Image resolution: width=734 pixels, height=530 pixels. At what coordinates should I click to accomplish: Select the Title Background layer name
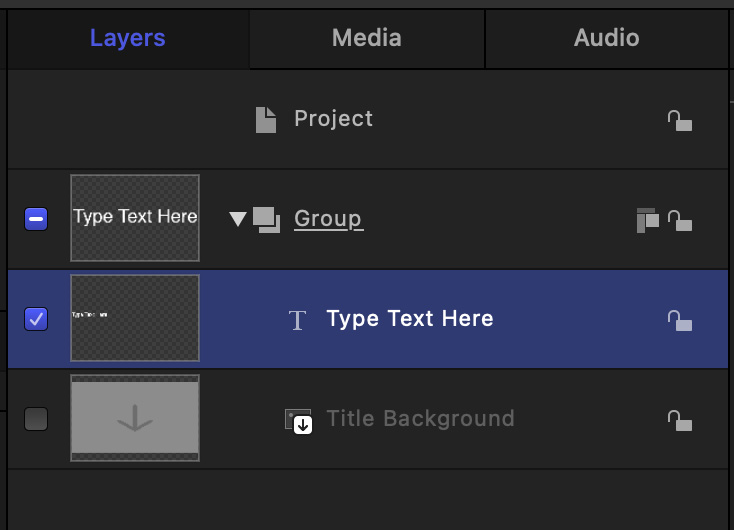[420, 419]
